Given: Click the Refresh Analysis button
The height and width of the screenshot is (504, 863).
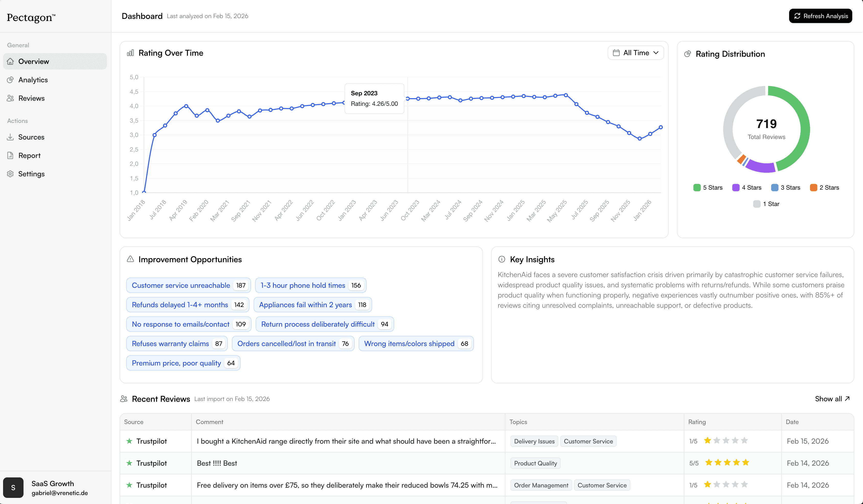Looking at the screenshot, I should (x=821, y=16).
